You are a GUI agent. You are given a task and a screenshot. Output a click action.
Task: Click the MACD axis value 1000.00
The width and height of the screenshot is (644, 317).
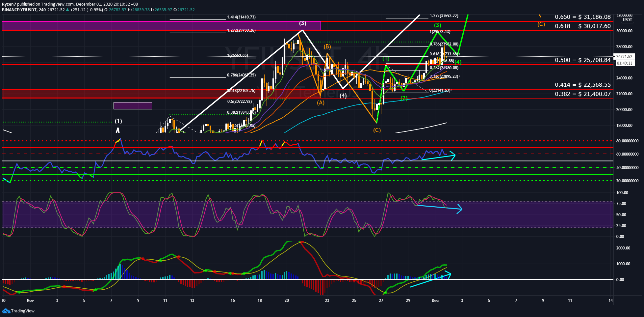[x=623, y=264]
